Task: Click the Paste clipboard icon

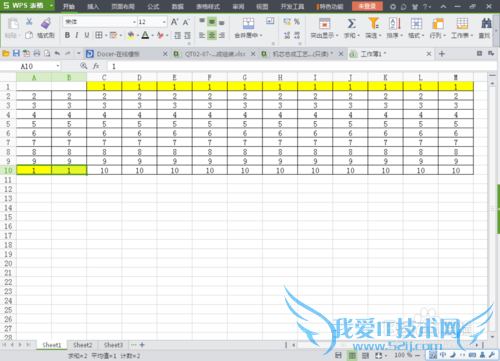Action: click(x=13, y=23)
